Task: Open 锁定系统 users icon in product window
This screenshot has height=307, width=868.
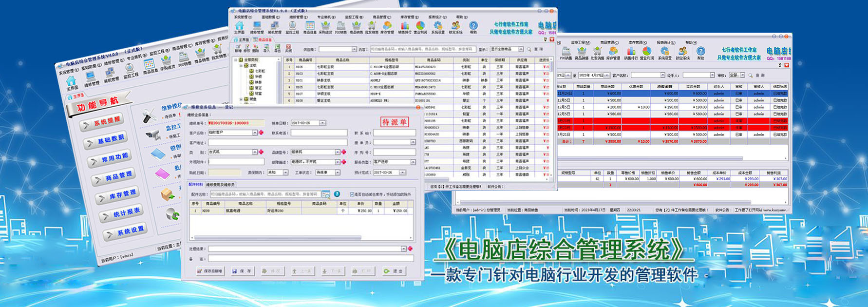Action: pos(455,27)
